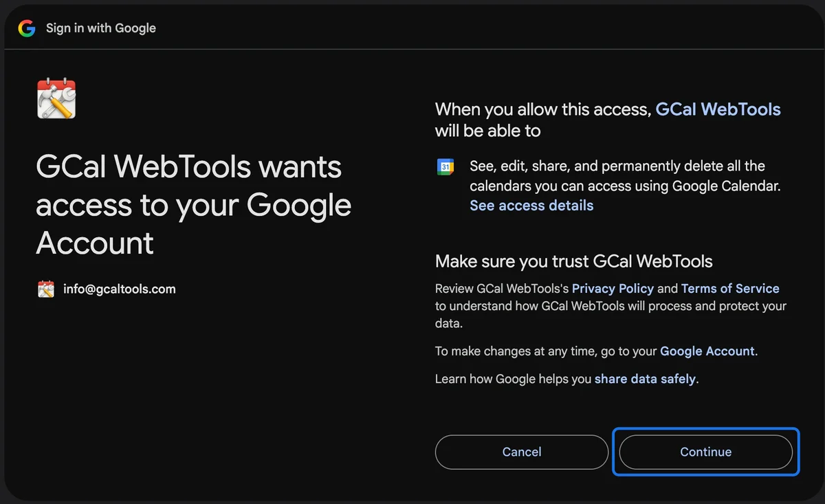Click the 'Sign in with Google' header text
This screenshot has width=825, height=504.
pyautogui.click(x=101, y=28)
